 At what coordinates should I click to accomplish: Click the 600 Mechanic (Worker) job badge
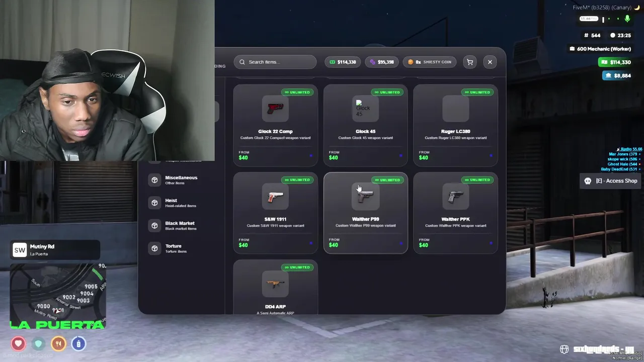click(600, 49)
